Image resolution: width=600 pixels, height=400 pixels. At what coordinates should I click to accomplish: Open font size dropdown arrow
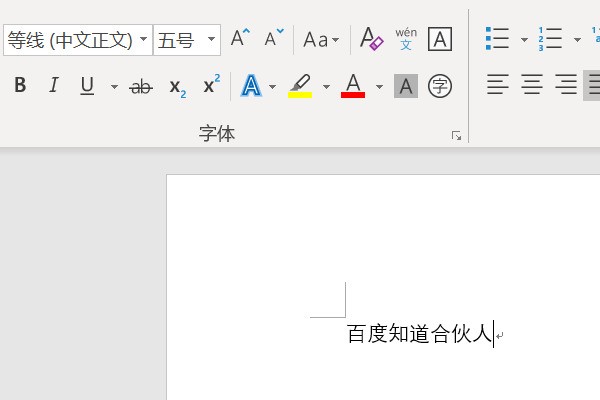click(211, 39)
